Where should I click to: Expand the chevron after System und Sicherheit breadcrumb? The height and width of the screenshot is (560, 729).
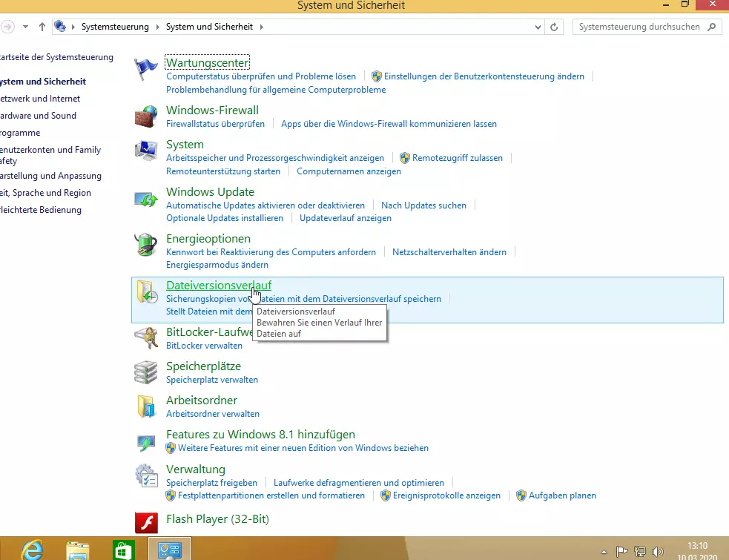261,27
